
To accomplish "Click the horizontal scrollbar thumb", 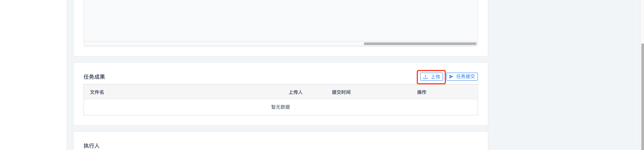I will (x=420, y=44).
